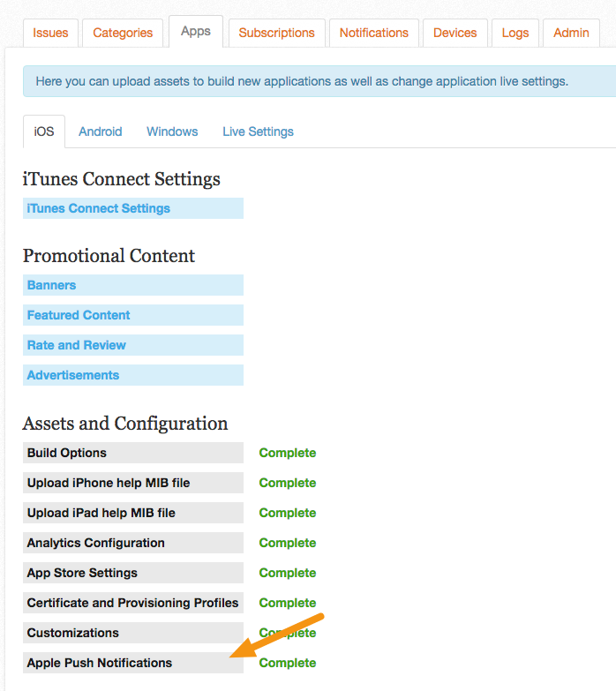
Task: Open Rate and Review settings
Action: (x=133, y=345)
